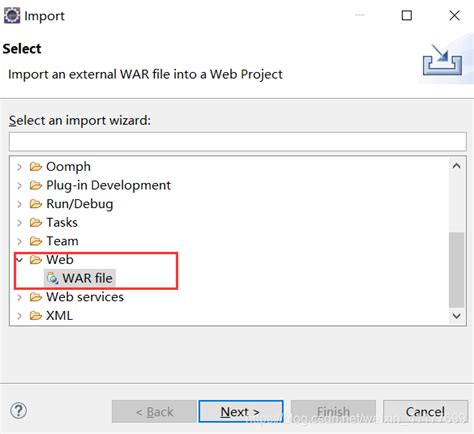
Task: Click the Oomph folder icon
Action: coord(36,166)
